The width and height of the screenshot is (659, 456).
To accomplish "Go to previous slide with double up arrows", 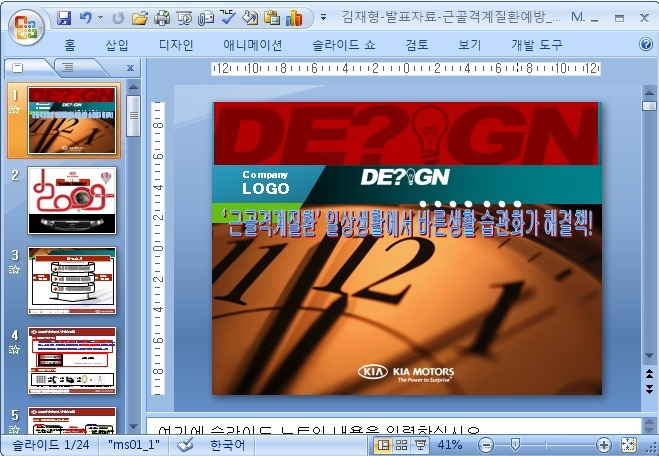I will click(x=649, y=373).
